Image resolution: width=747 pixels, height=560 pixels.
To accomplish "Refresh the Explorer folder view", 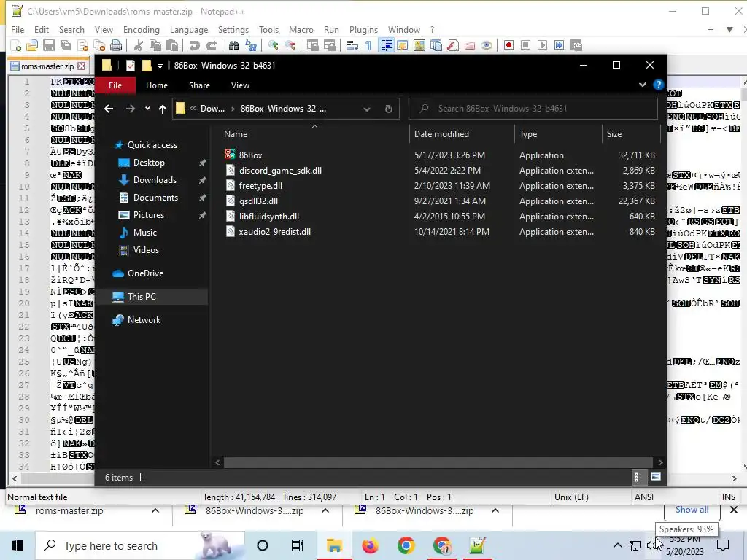I will (x=388, y=109).
